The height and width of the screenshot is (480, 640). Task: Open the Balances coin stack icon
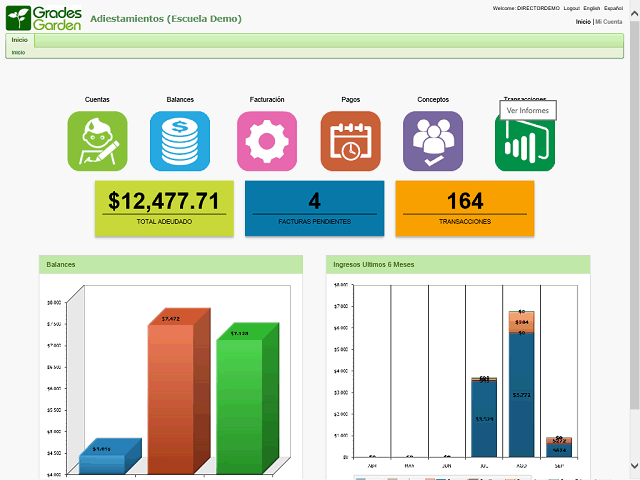[x=180, y=141]
